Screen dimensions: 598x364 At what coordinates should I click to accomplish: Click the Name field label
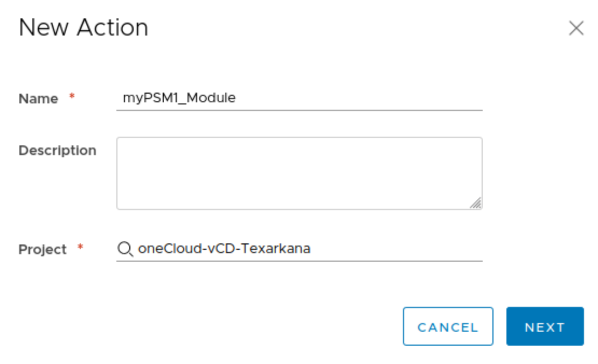coord(38,99)
